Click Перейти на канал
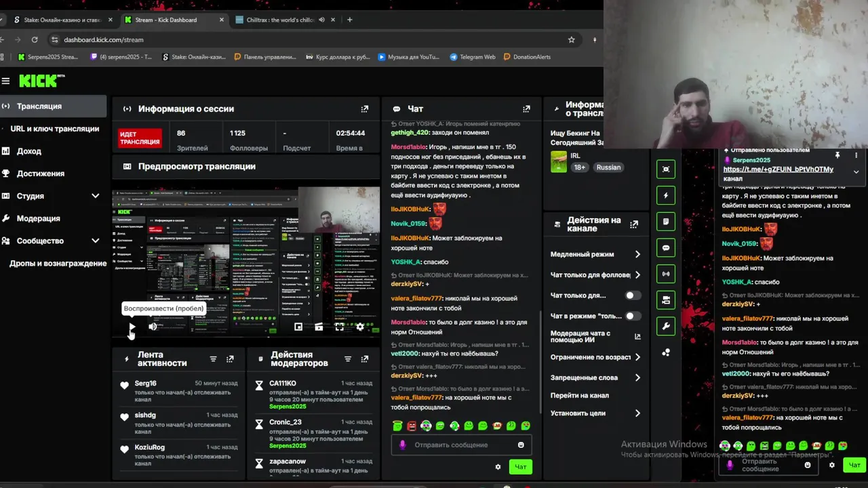 pos(580,395)
